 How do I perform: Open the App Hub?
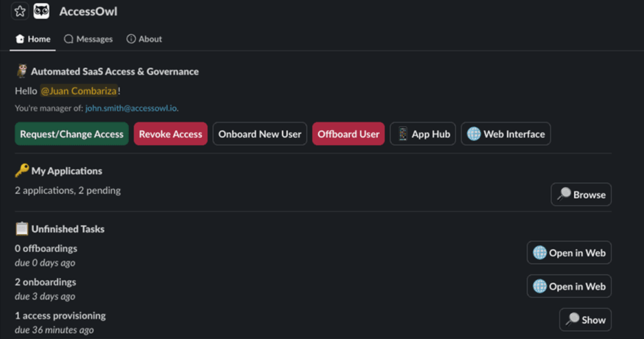(x=423, y=134)
